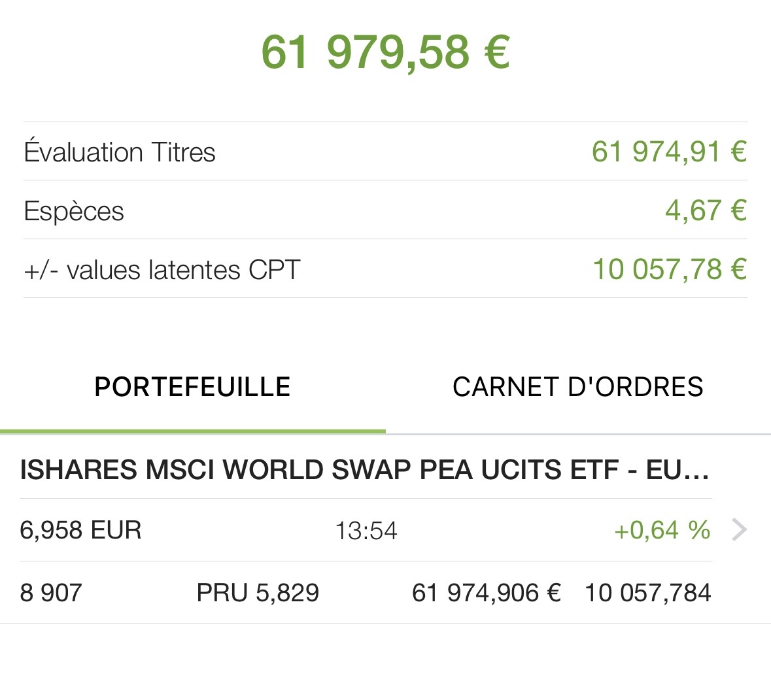Click the PRU 5,829 cost price
Image resolution: width=771 pixels, height=700 pixels.
[258, 592]
